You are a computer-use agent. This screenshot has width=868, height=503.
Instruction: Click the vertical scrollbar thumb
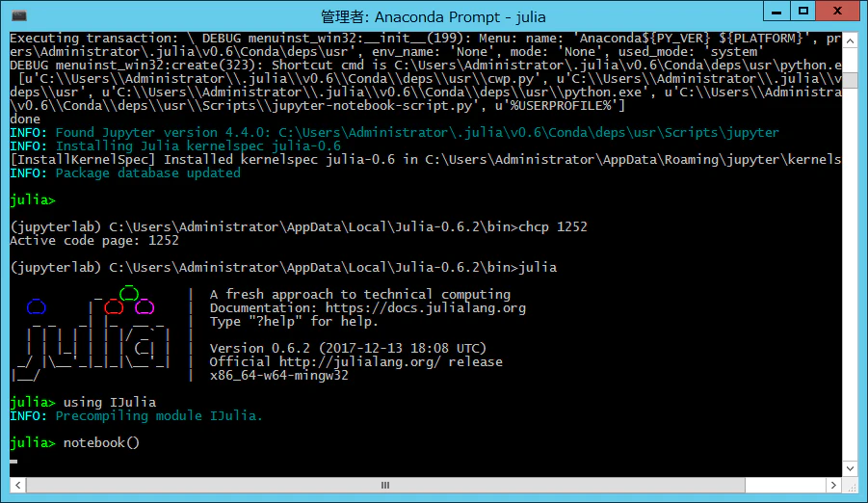(x=850, y=80)
